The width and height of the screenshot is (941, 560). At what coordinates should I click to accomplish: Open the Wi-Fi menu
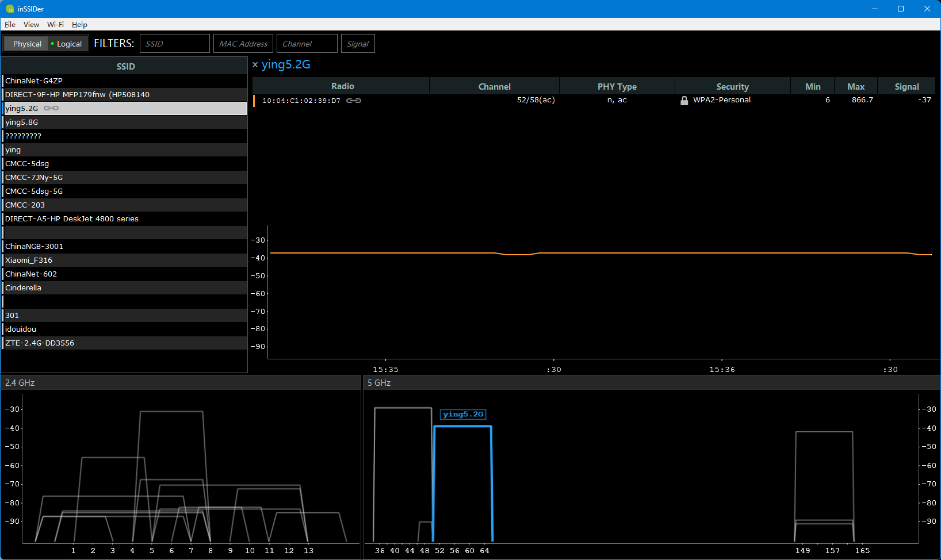55,25
